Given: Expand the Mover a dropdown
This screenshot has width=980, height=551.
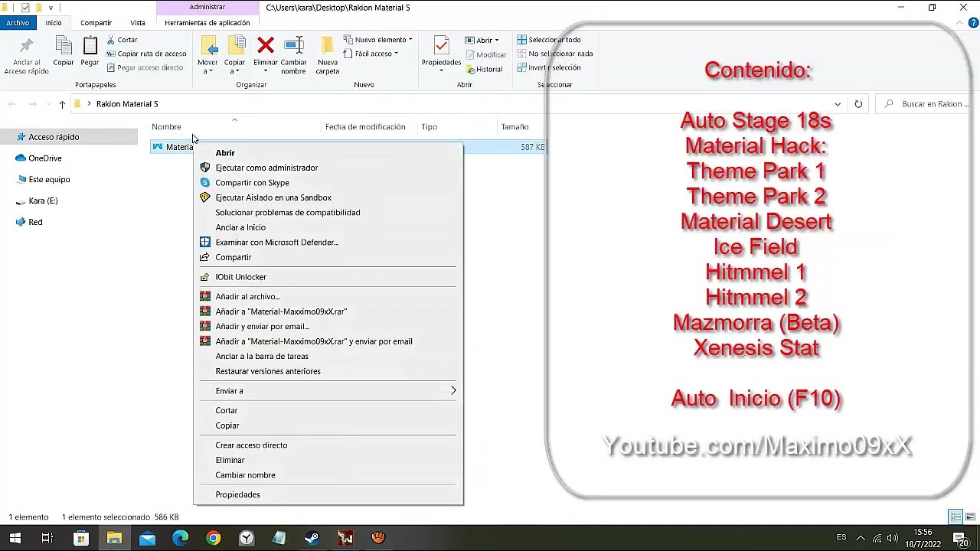Looking at the screenshot, I should coord(207,71).
